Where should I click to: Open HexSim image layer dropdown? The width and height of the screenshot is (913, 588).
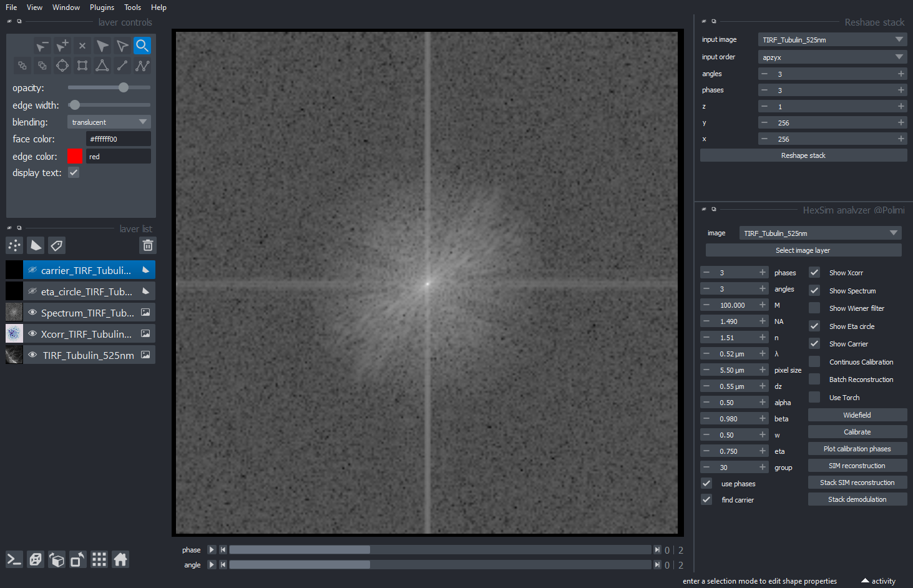(820, 233)
